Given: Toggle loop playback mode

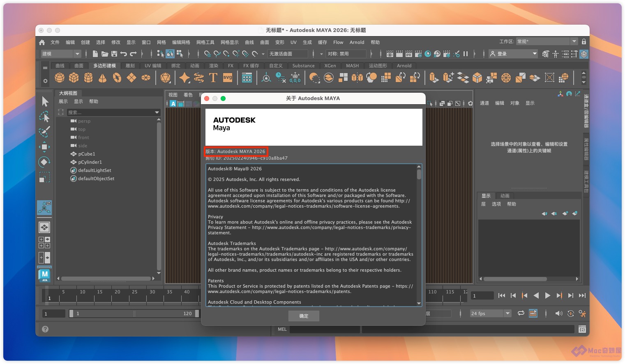Looking at the screenshot, I should pyautogui.click(x=521, y=314).
